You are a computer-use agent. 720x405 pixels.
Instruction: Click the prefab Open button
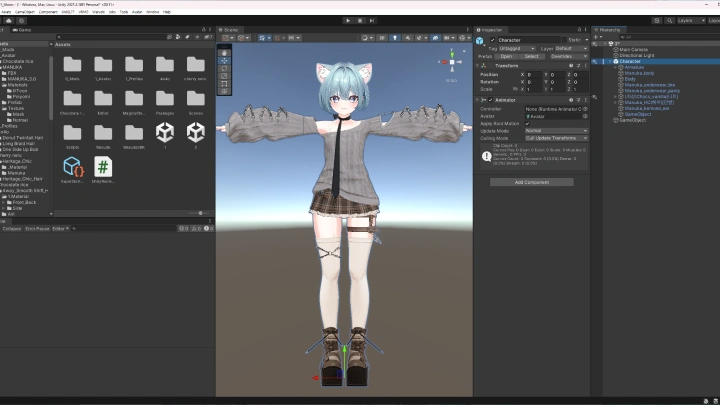(x=506, y=56)
